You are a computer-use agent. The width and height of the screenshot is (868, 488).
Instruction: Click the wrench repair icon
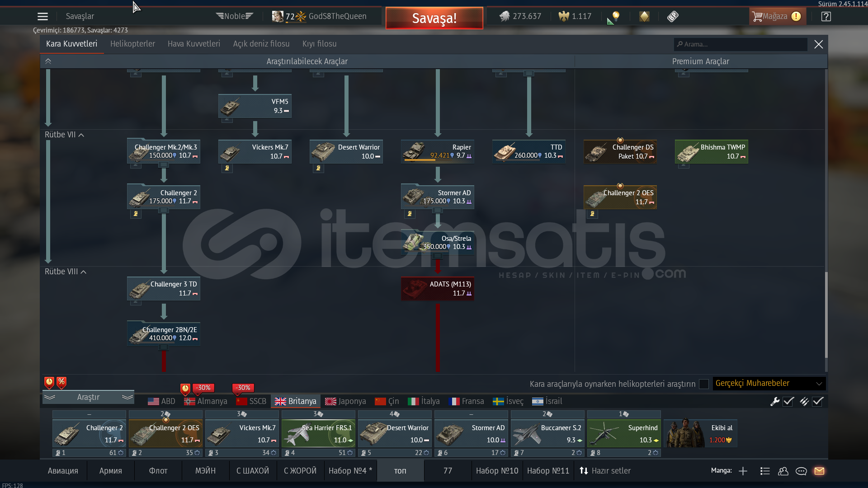click(x=775, y=401)
